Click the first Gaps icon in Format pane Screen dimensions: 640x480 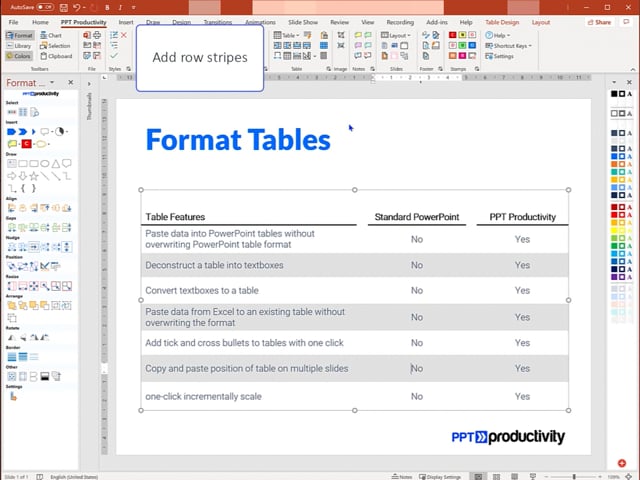point(11,227)
